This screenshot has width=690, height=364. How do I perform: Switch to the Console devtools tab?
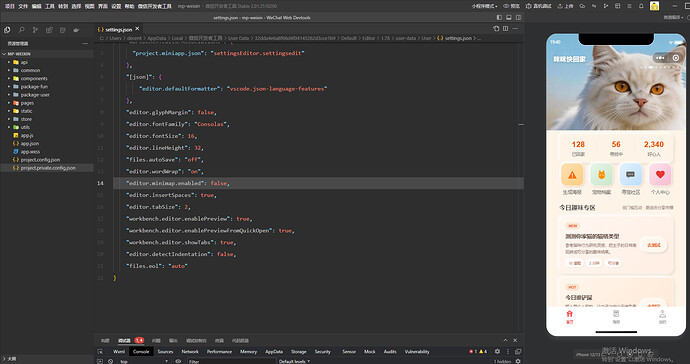[x=141, y=352]
